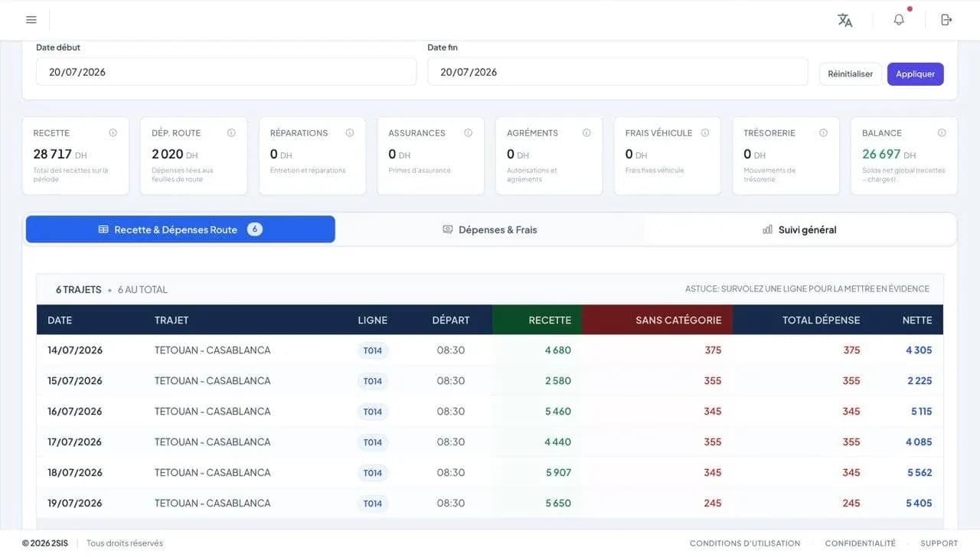This screenshot has height=557, width=980.
Task: Open the notifications bell
Action: point(899,20)
